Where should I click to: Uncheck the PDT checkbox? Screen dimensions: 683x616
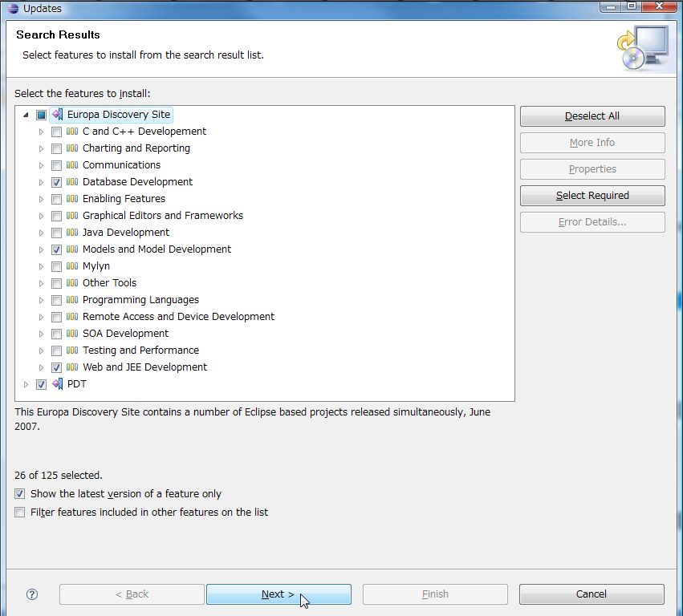42,384
